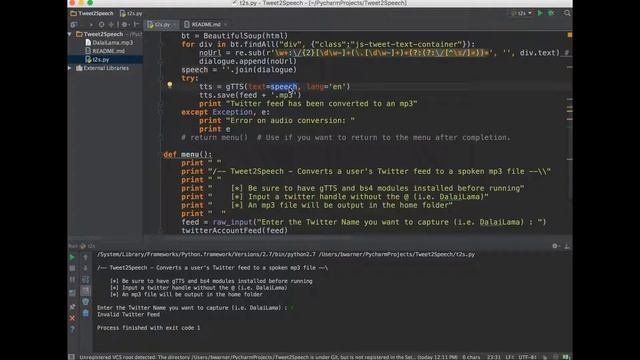This screenshot has height=360, width=640.
Task: Hide the Run tool window
Action: (567, 246)
